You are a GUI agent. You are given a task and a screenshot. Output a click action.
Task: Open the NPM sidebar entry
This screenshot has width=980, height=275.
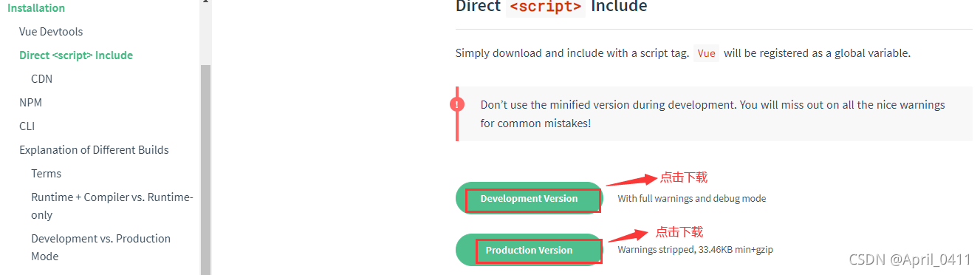pos(30,103)
